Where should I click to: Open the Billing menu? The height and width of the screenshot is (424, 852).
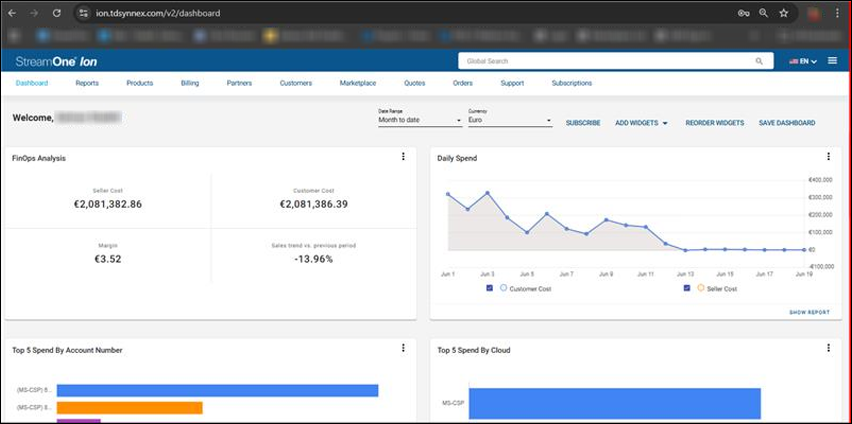pyautogui.click(x=190, y=83)
